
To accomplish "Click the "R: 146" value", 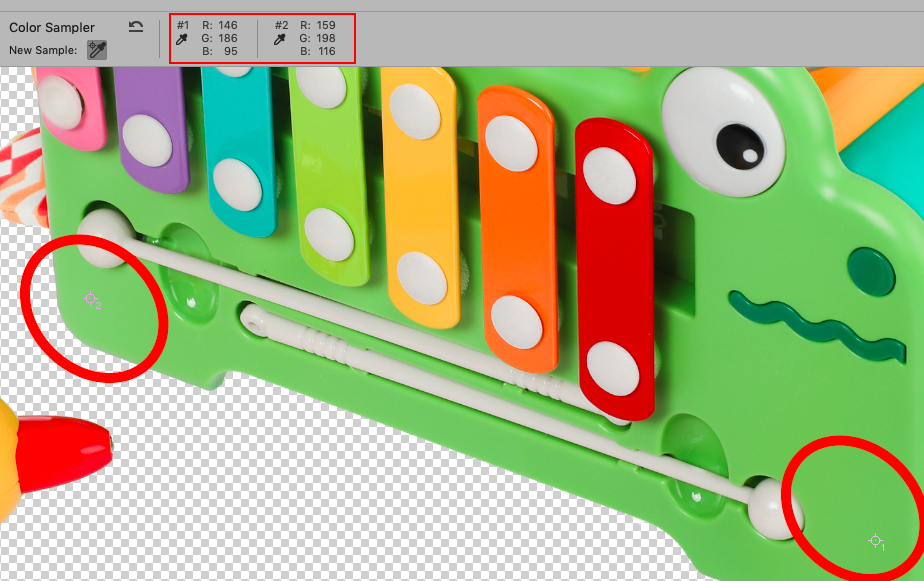I will 220,25.
